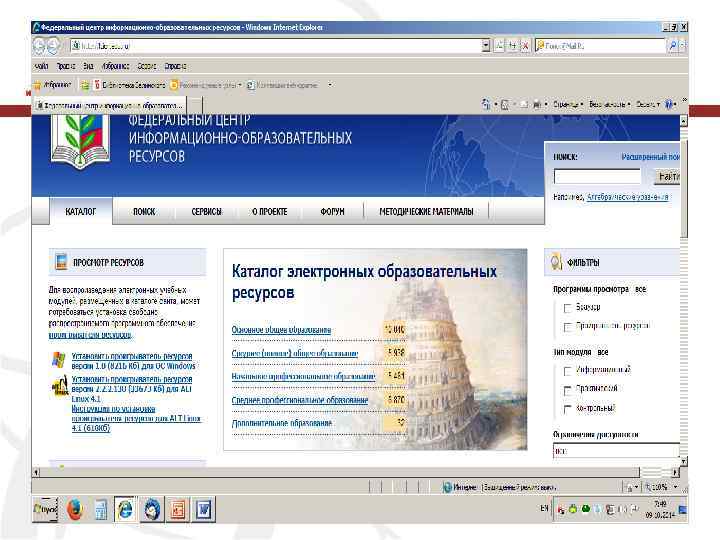Open the Сервис command bar dropdown
The image size is (720, 540).
pos(648,105)
